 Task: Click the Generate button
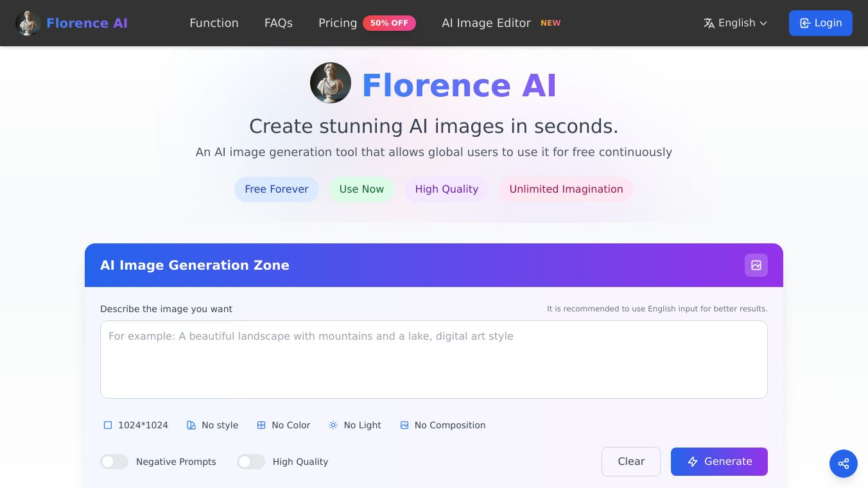719,462
